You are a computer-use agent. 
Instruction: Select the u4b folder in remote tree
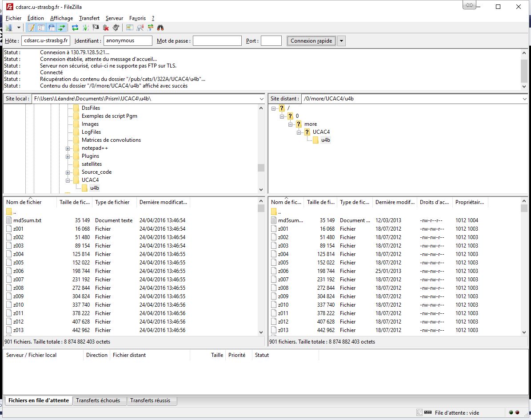click(x=325, y=140)
